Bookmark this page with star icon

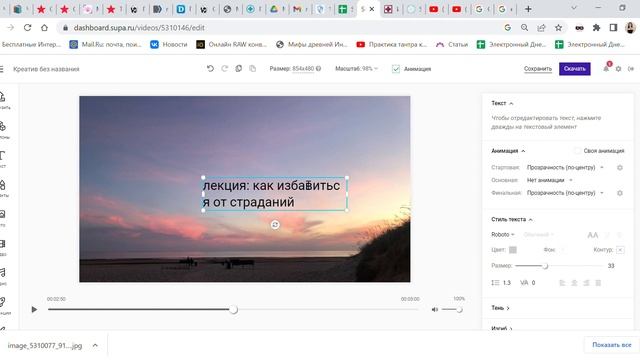558,28
